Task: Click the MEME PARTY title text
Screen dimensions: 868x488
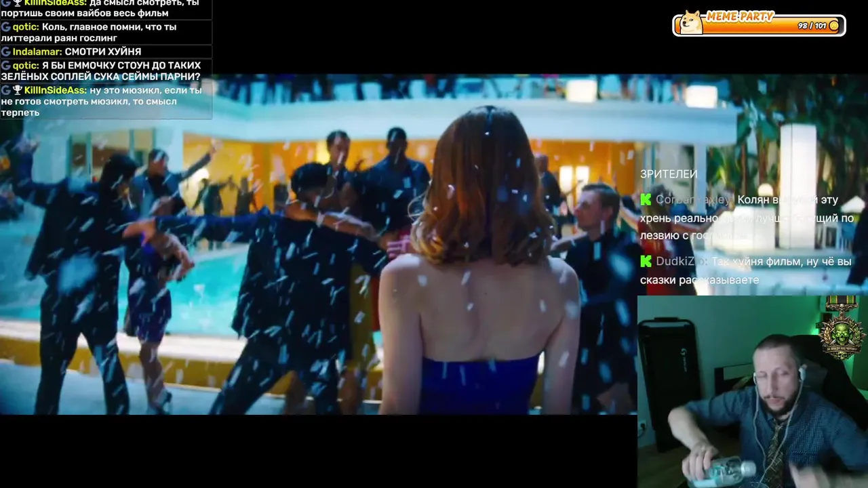Action: pyautogui.click(x=740, y=16)
